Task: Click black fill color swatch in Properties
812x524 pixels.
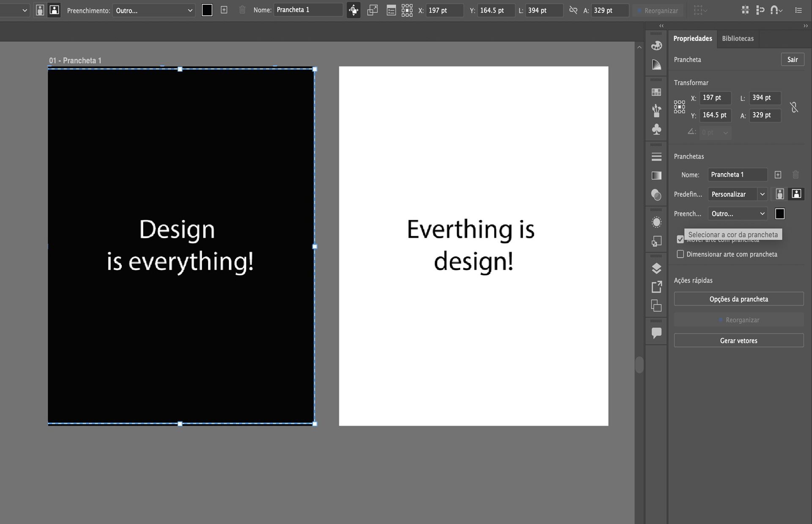Action: click(x=780, y=214)
